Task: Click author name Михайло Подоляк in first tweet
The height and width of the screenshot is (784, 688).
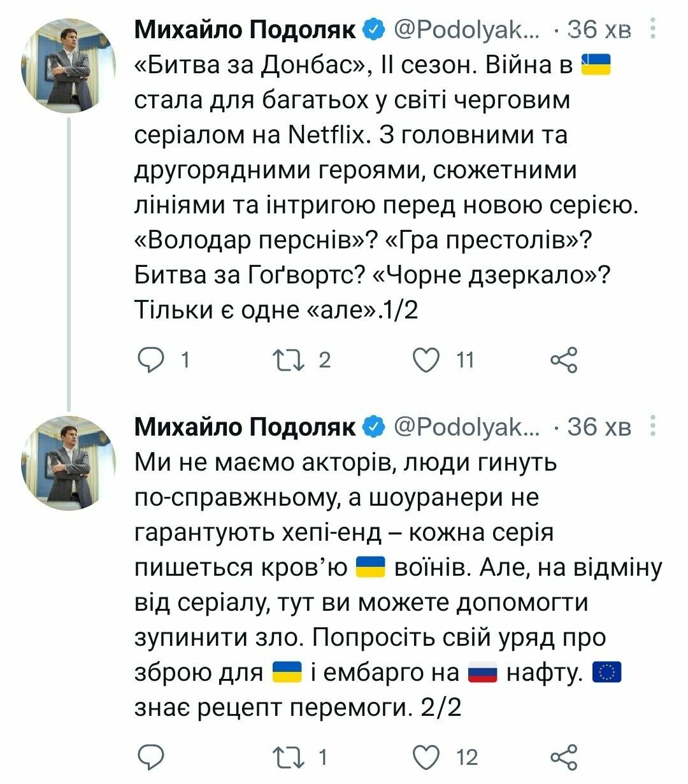Action: click(245, 29)
